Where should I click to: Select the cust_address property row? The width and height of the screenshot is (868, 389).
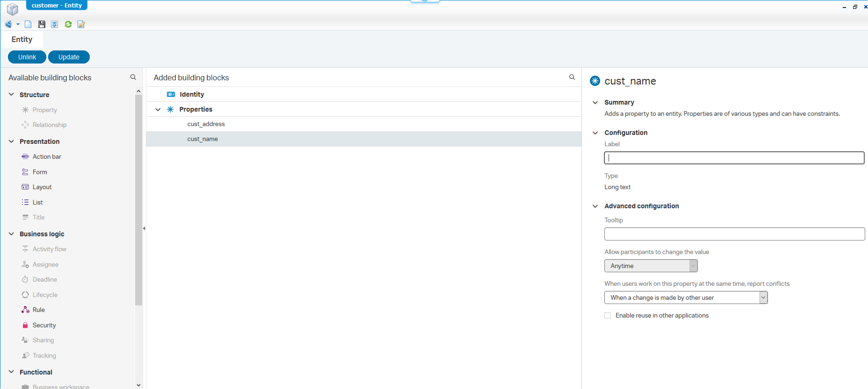point(364,124)
